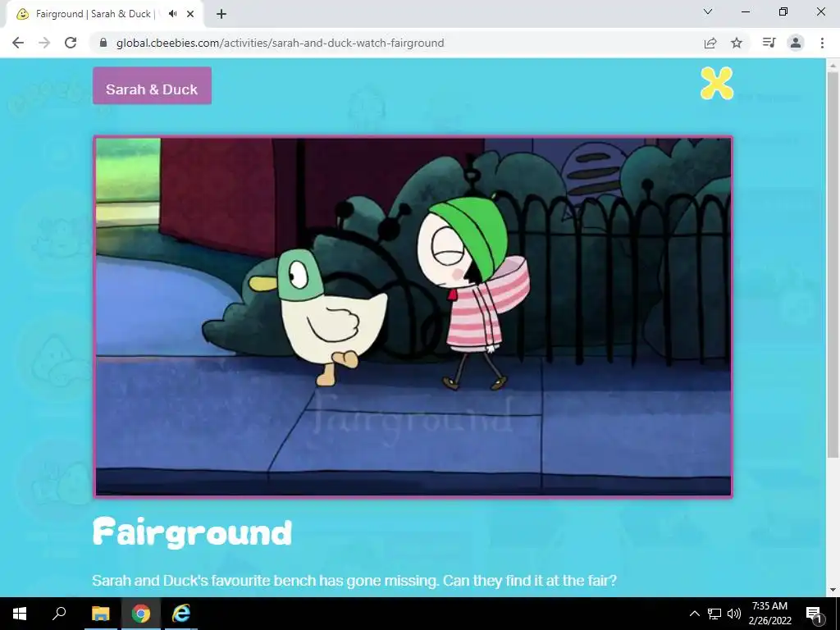Close the Fairground tab
This screenshot has height=630, width=840.
pos(190,14)
